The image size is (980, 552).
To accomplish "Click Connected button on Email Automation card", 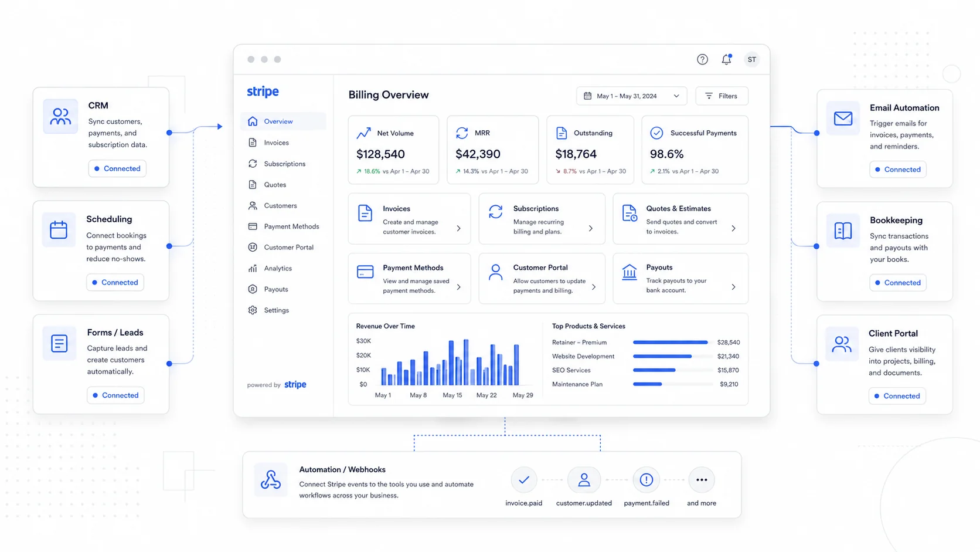I will point(898,170).
